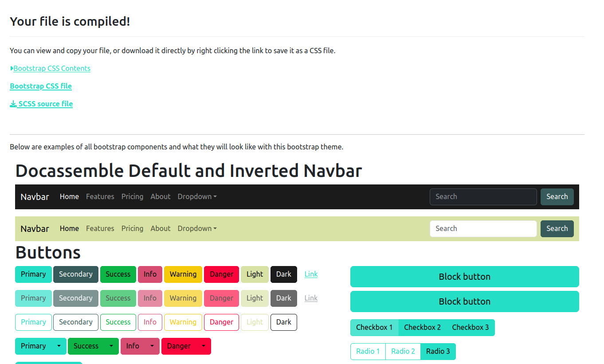Image resolution: width=604 pixels, height=364 pixels.
Task: Click the faded disabled Success button
Action: coord(118,298)
